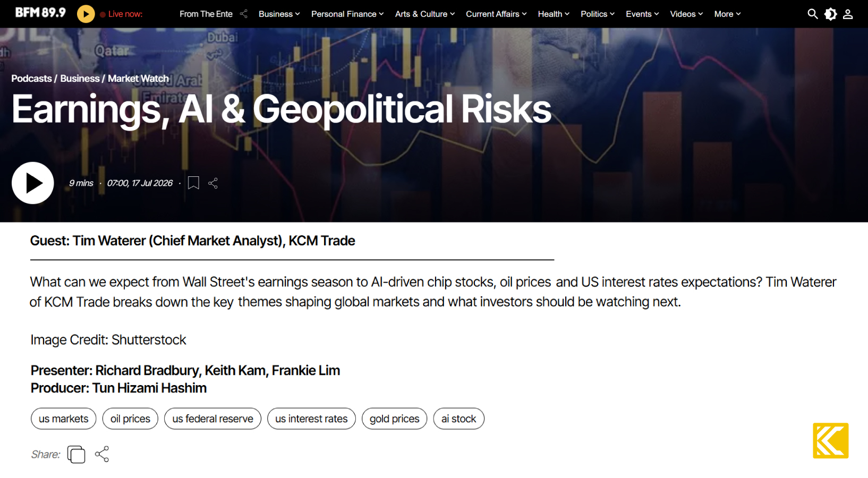Open the Politics menu item

(x=597, y=14)
